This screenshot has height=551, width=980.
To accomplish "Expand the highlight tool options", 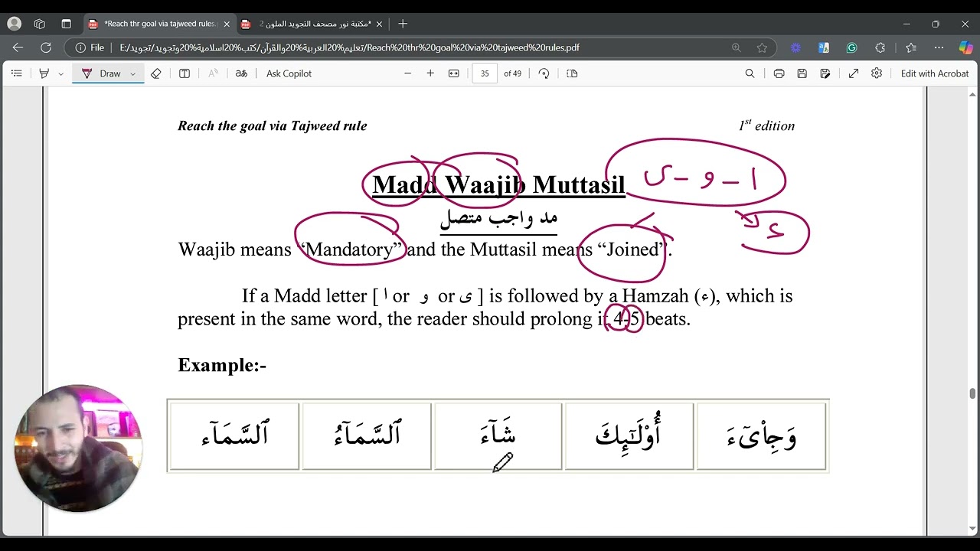I will (60, 73).
